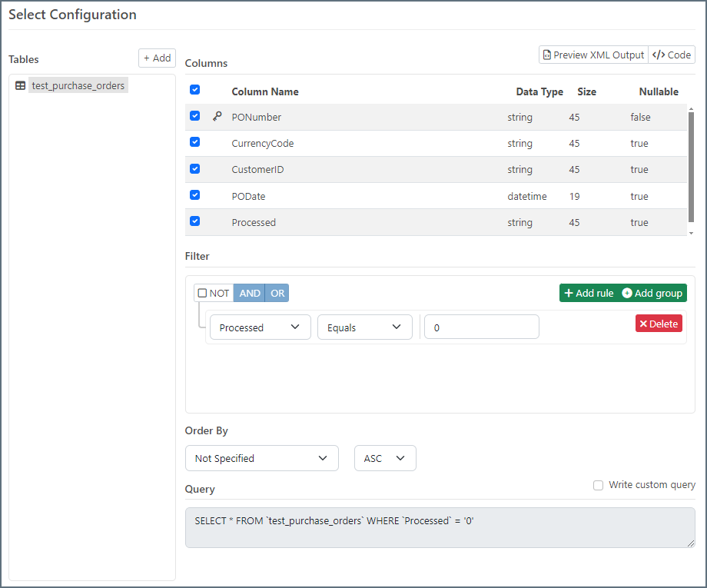
Task: Enable Write custom query checkbox
Action: (x=598, y=485)
